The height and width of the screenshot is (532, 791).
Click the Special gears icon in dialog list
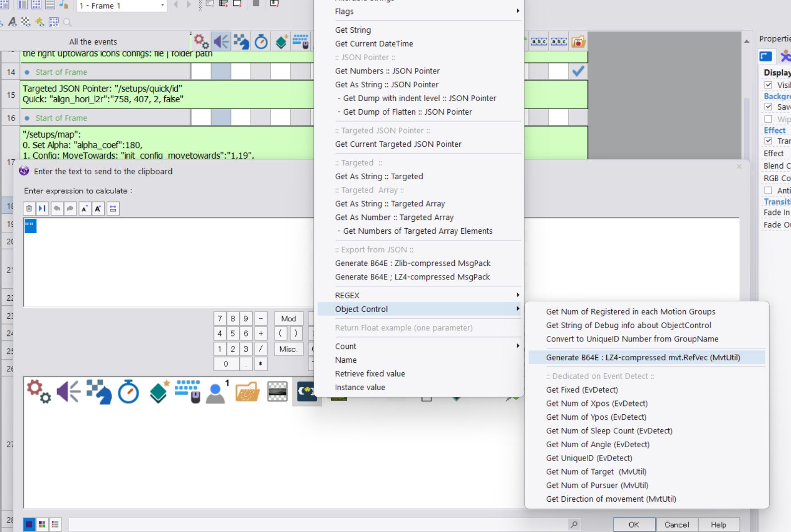pyautogui.click(x=39, y=392)
